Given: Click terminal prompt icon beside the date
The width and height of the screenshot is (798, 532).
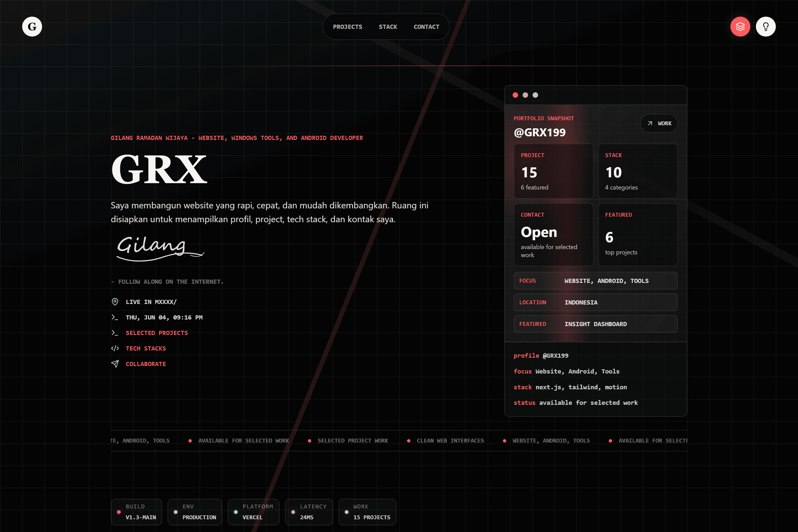Looking at the screenshot, I should pos(115,317).
